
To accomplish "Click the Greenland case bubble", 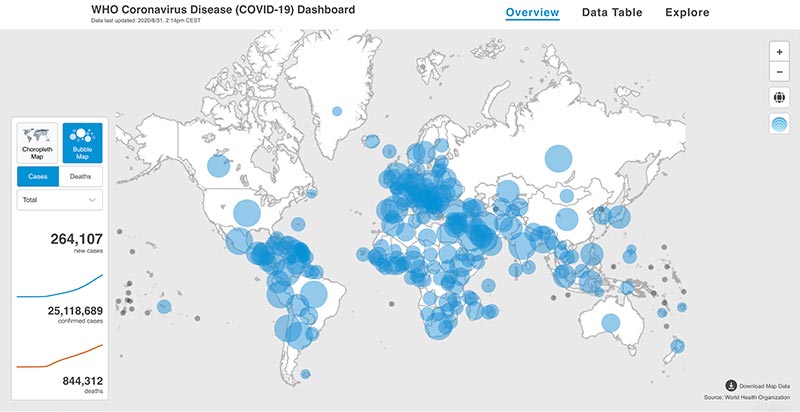I will click(337, 111).
